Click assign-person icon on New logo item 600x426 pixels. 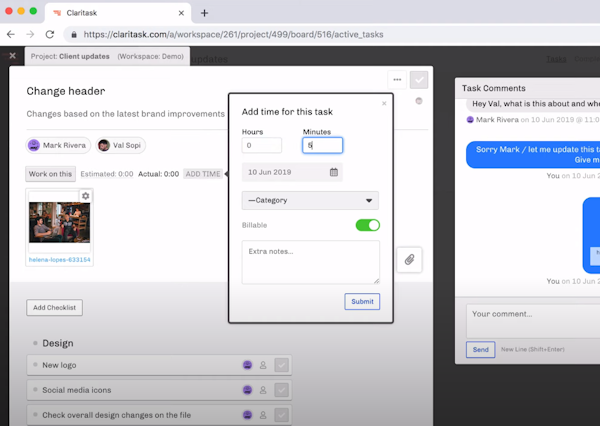pos(263,365)
